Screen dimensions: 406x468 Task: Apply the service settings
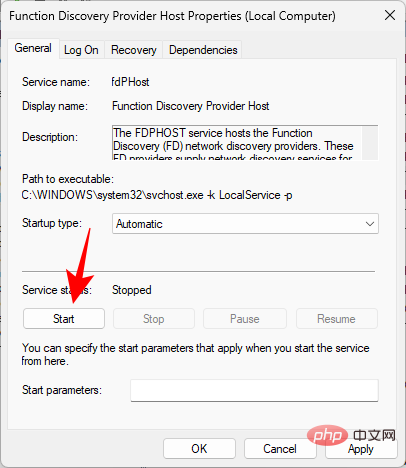tap(361, 449)
